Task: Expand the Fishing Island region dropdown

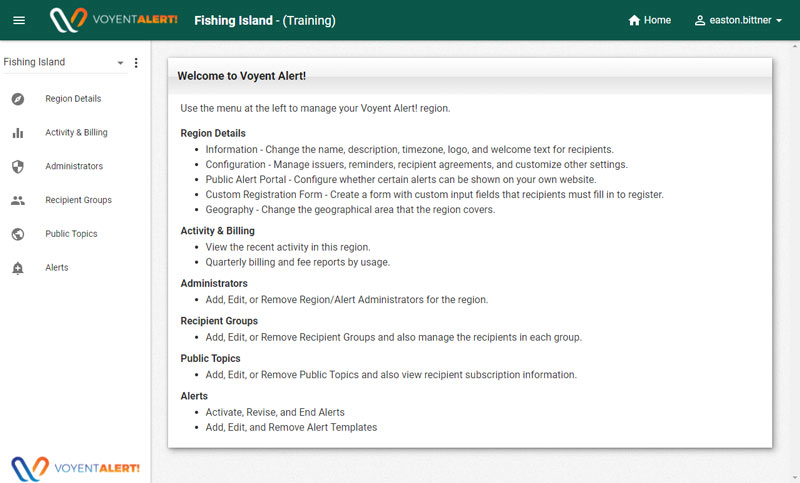Action: (x=64, y=62)
